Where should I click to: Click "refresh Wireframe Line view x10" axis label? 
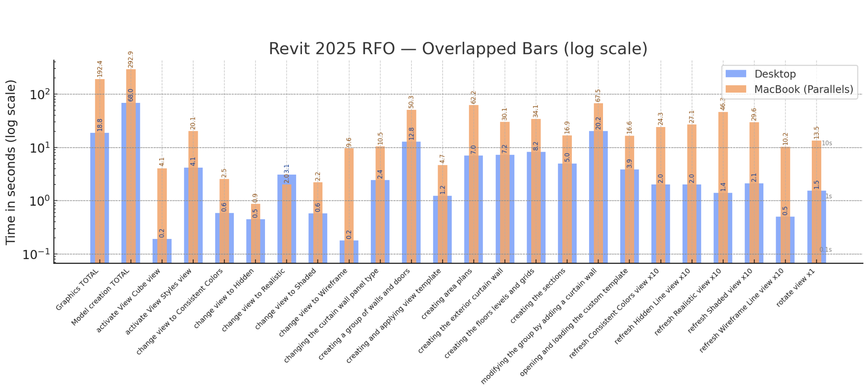click(x=741, y=311)
